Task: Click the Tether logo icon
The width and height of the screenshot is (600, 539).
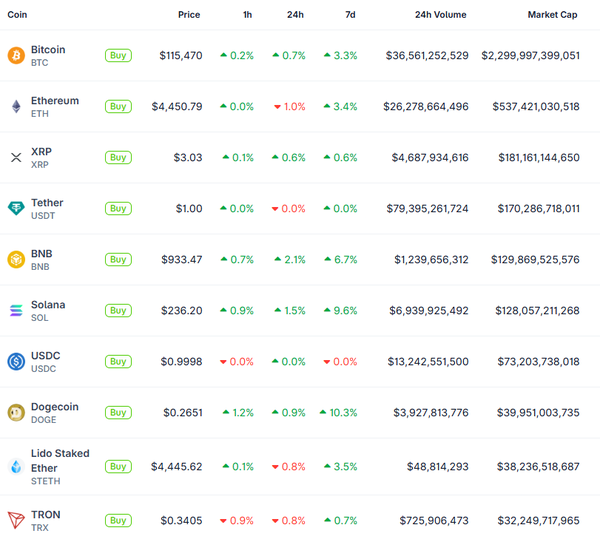Action: (x=16, y=208)
